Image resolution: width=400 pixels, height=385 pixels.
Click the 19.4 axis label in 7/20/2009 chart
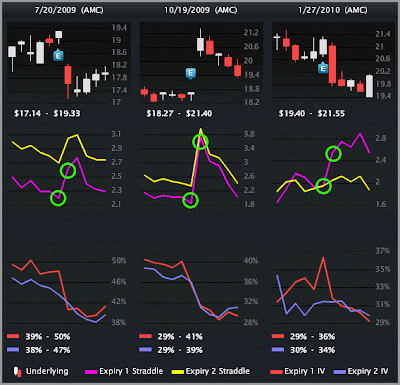pos(119,28)
